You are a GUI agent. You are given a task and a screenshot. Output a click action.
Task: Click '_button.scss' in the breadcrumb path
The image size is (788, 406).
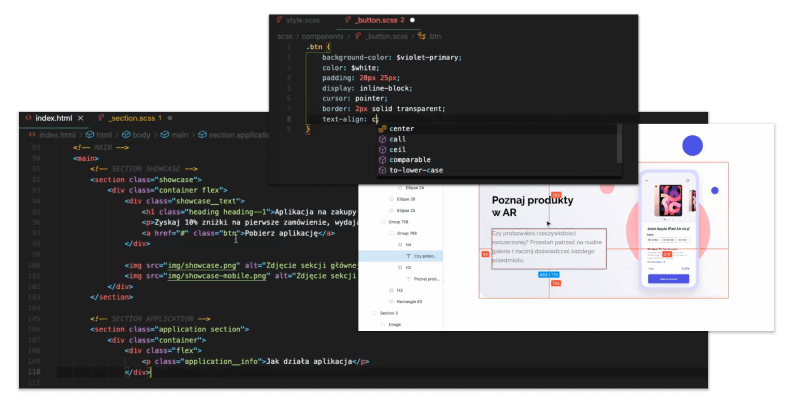(386, 36)
